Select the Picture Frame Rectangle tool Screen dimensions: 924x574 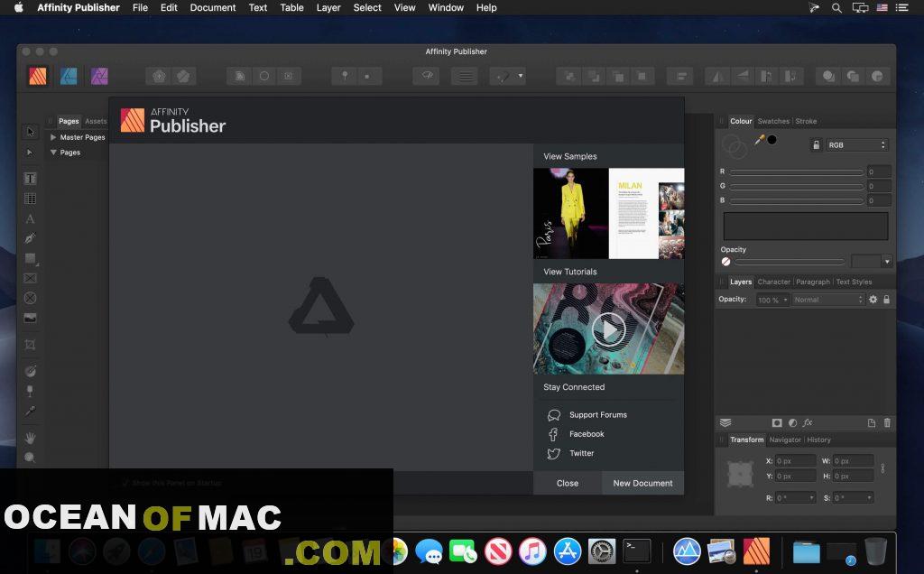[x=30, y=278]
